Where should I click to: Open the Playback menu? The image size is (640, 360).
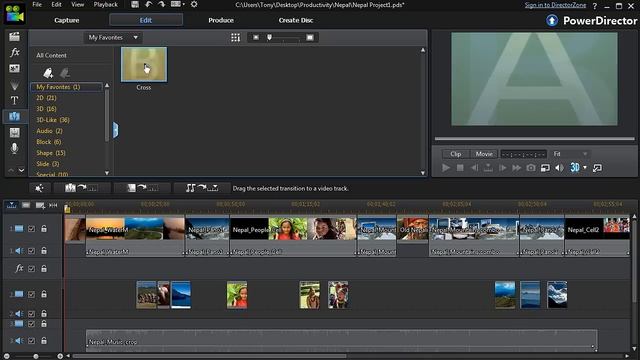click(x=106, y=4)
